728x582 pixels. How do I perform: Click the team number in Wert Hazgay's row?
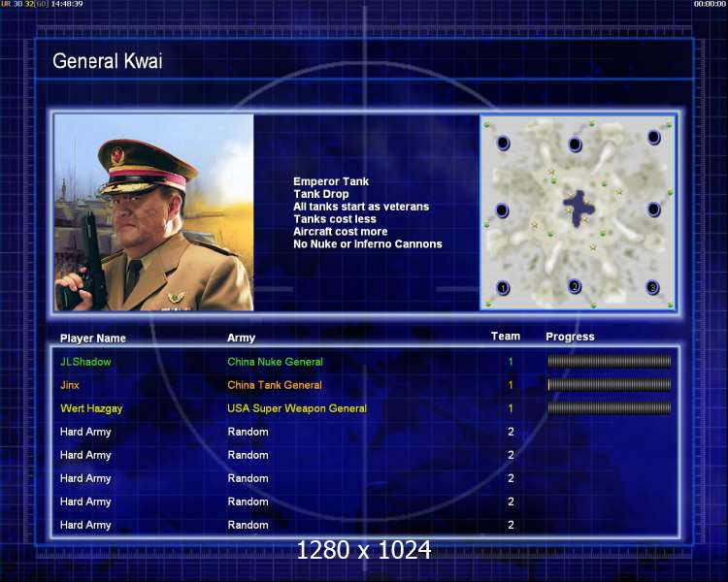click(x=511, y=408)
